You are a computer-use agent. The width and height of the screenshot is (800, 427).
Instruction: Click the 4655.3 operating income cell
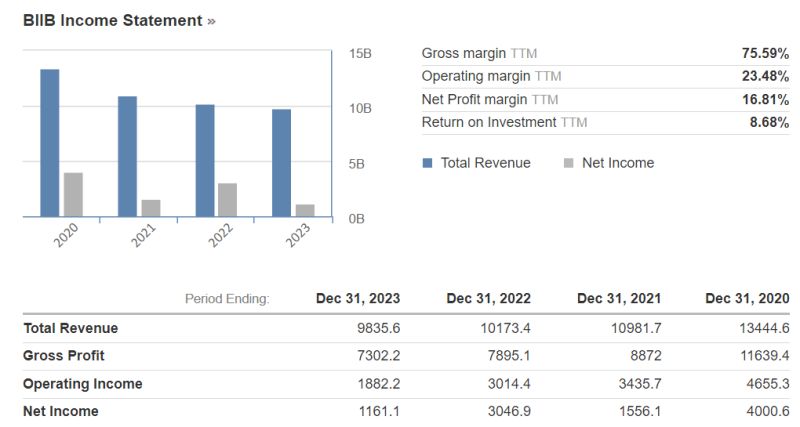coord(768,384)
